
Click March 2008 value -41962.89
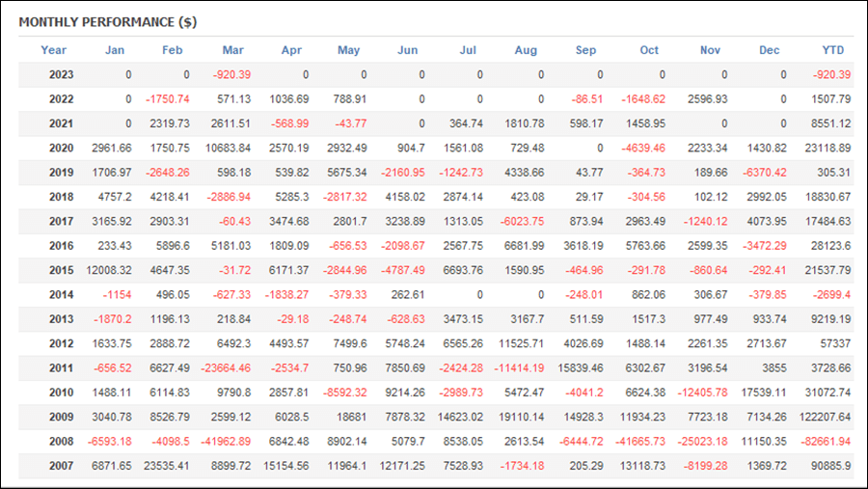[x=227, y=442]
